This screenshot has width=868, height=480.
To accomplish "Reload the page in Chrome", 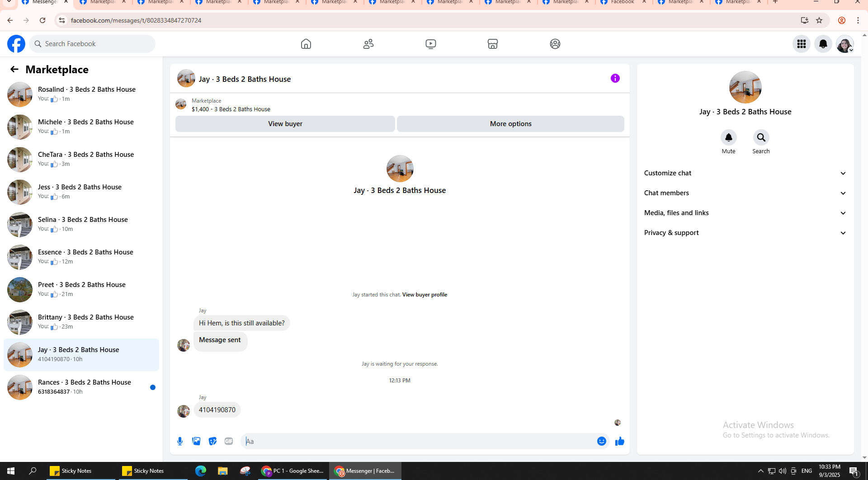I will pyautogui.click(x=42, y=20).
